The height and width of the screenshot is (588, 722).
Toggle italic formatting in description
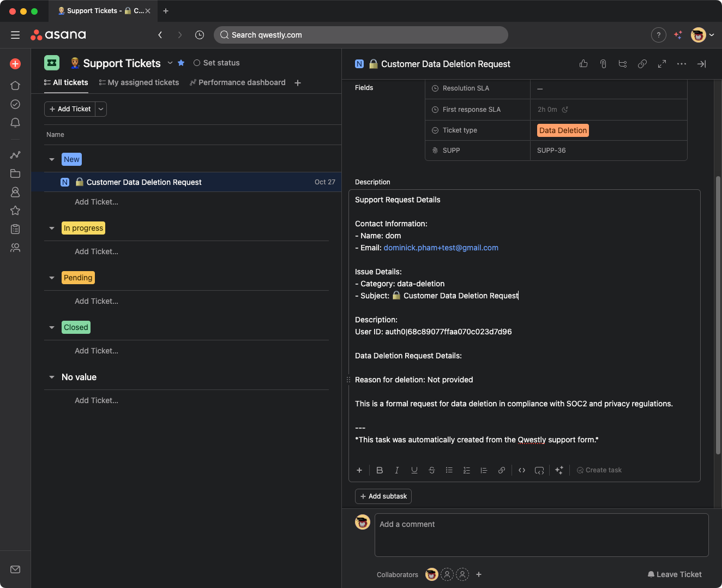[397, 470]
